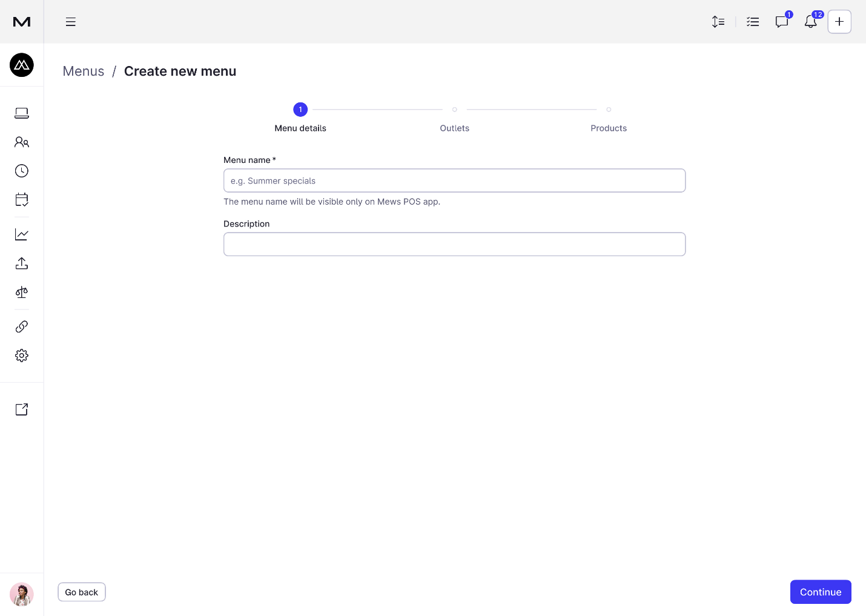The image size is (866, 616).
Task: Select the employees icon in the sidebar
Action: tap(21, 142)
